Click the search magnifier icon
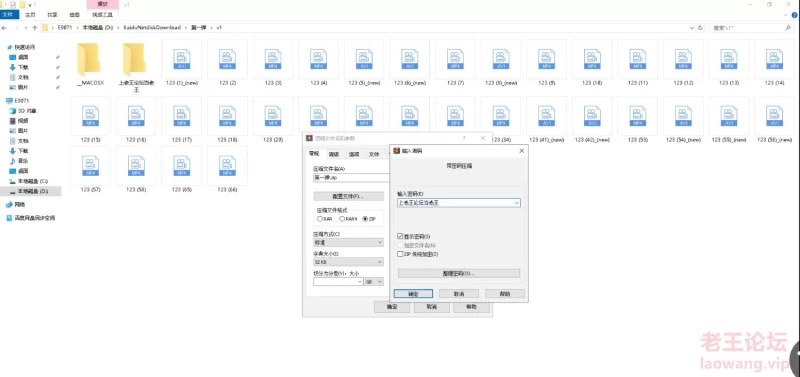The height and width of the screenshot is (377, 800). (x=789, y=28)
